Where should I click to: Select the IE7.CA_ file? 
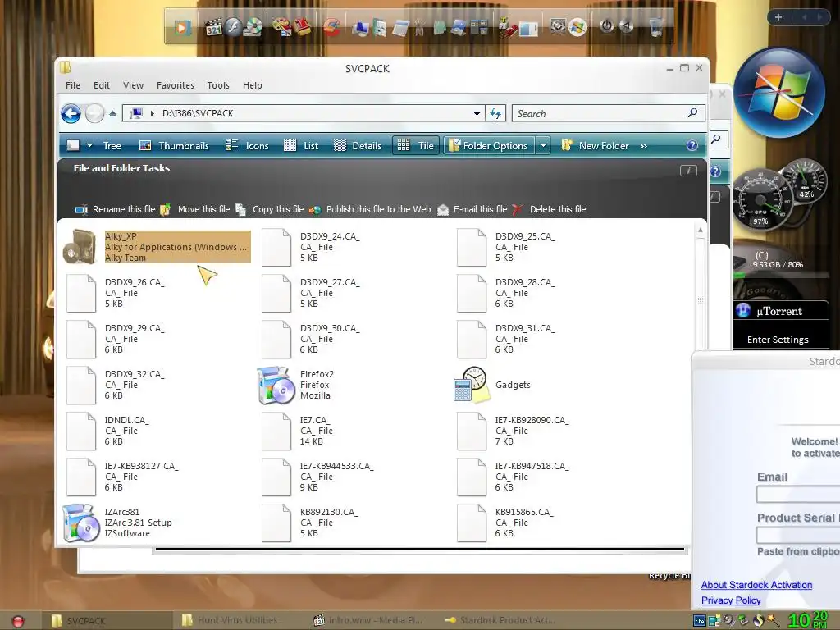296,431
